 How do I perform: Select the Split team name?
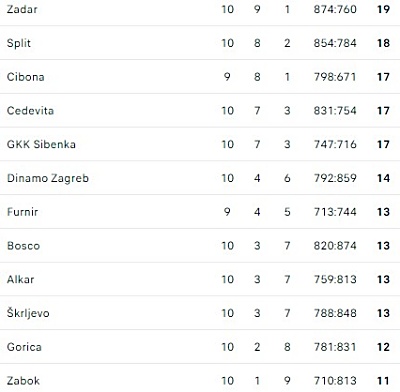pyautogui.click(x=19, y=43)
